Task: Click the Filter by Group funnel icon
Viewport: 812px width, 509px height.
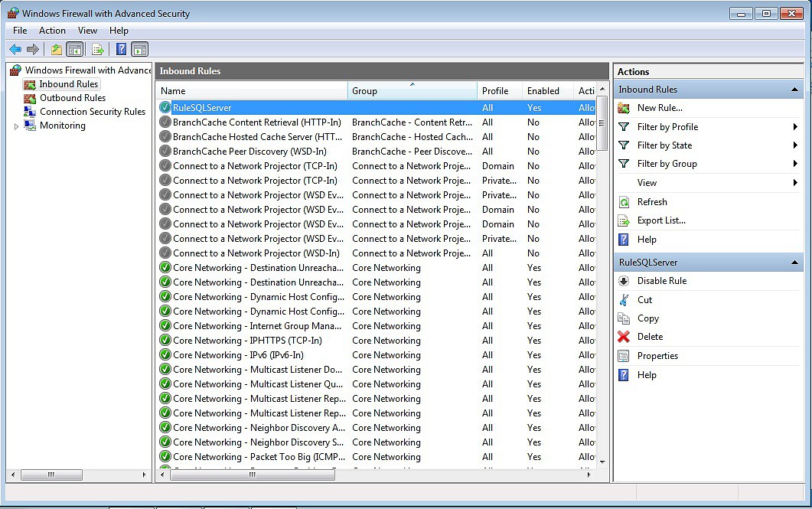Action: pyautogui.click(x=624, y=164)
